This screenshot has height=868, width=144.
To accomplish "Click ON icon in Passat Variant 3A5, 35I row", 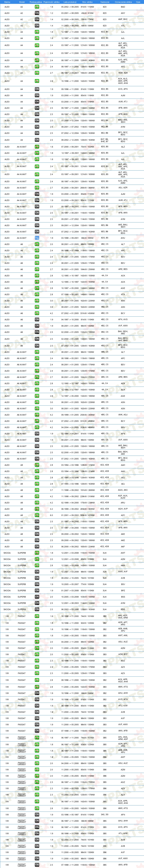I will click(x=37, y=815).
